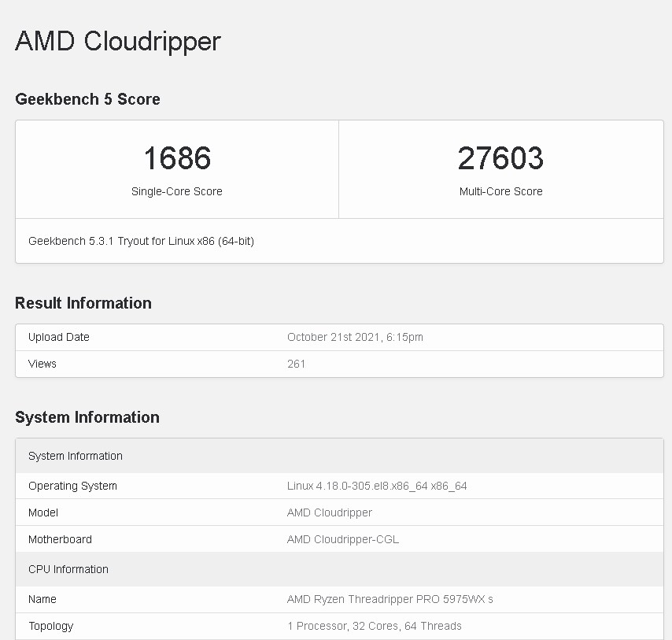672x640 pixels.
Task: Select the motherboard value AMD Cloudripper-CGL
Action: (x=343, y=539)
